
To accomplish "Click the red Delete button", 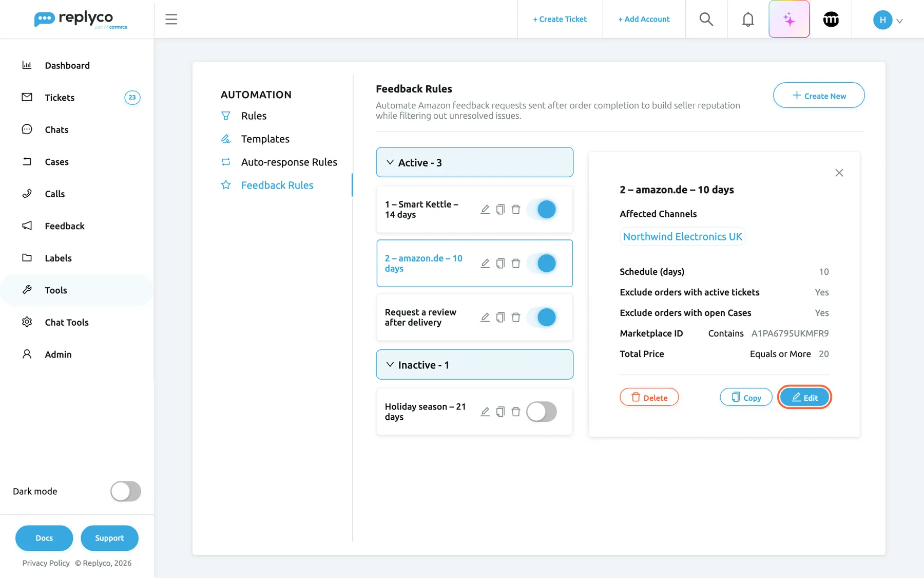I will click(x=649, y=397).
